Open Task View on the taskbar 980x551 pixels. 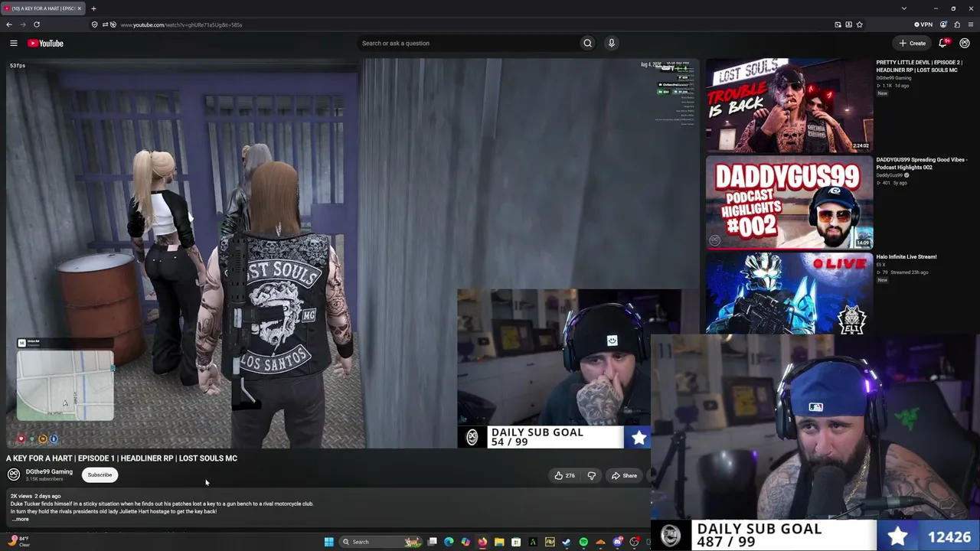[x=432, y=542]
